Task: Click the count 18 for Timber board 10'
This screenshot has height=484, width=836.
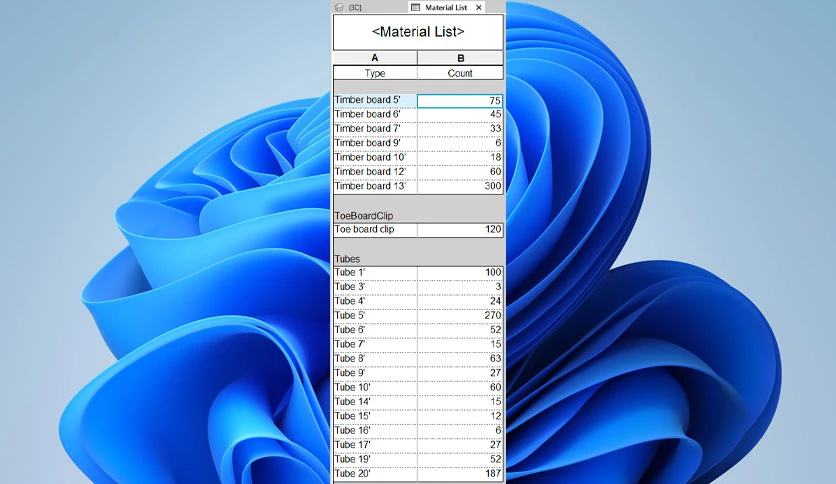Action: coord(460,157)
